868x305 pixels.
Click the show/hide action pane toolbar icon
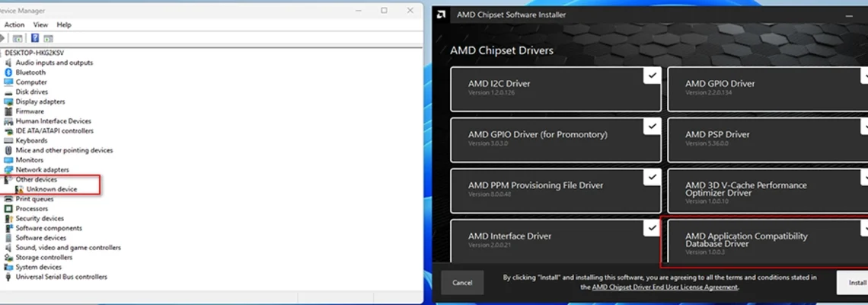coord(49,38)
